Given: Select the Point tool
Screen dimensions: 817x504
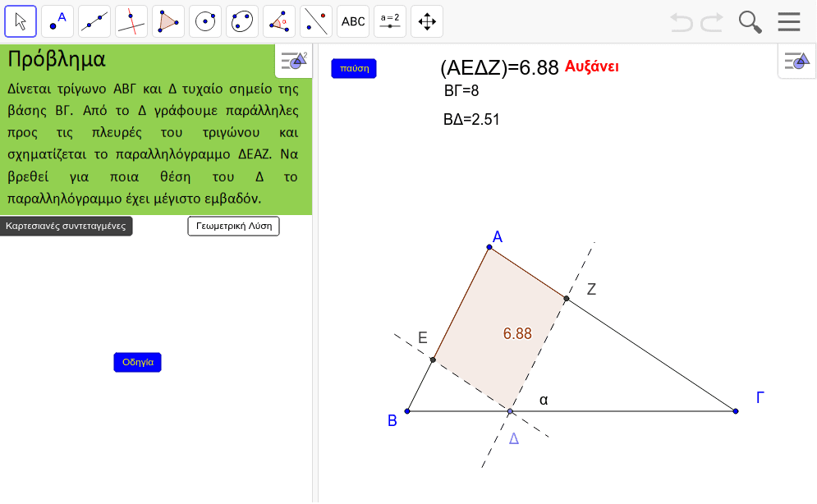Looking at the screenshot, I should click(57, 21).
